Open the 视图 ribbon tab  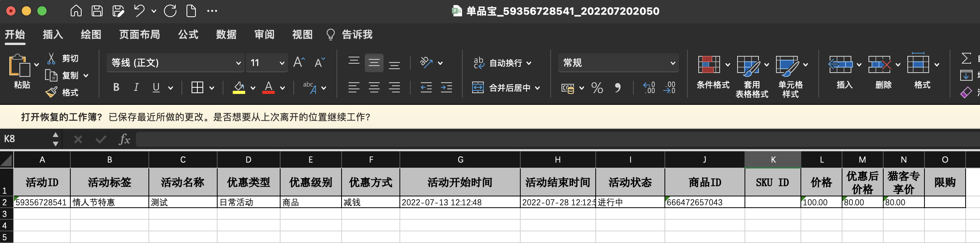point(302,35)
